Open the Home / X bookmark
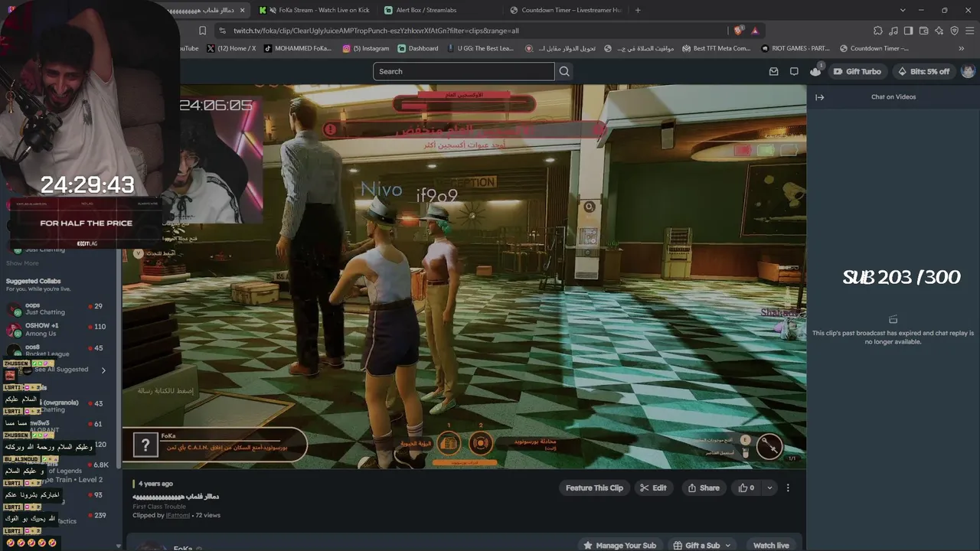Image resolution: width=980 pixels, height=551 pixels. (230, 48)
